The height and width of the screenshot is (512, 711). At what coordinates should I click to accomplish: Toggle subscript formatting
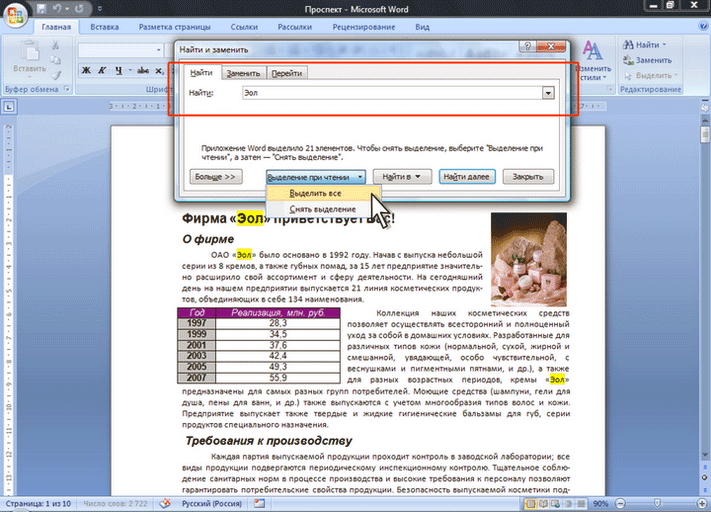tap(159, 70)
